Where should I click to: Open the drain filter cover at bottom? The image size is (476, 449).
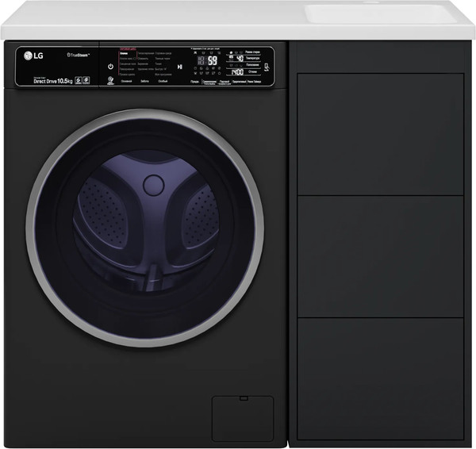coord(241,418)
